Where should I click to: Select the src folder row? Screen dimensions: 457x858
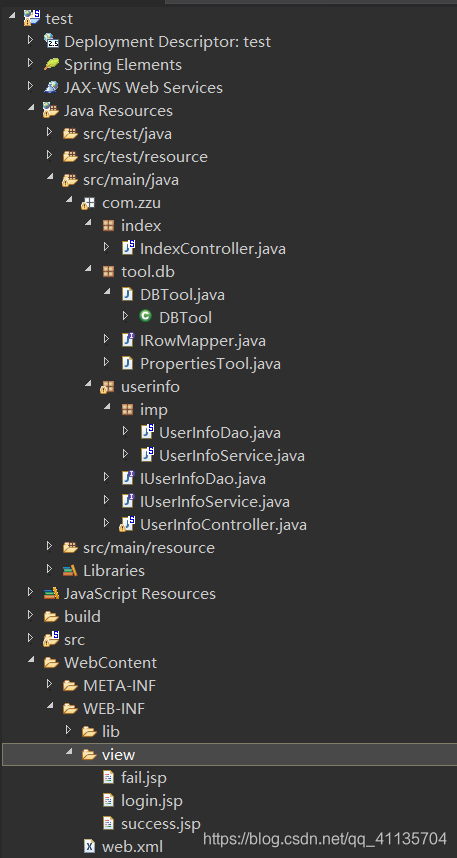(228, 639)
